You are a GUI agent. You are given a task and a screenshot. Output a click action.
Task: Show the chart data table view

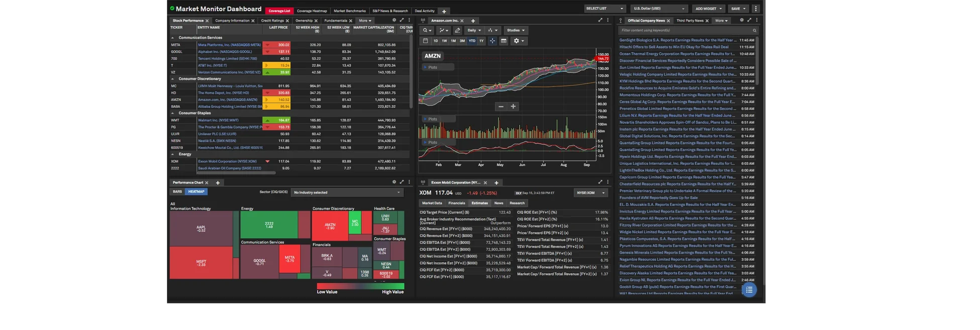[x=504, y=41]
